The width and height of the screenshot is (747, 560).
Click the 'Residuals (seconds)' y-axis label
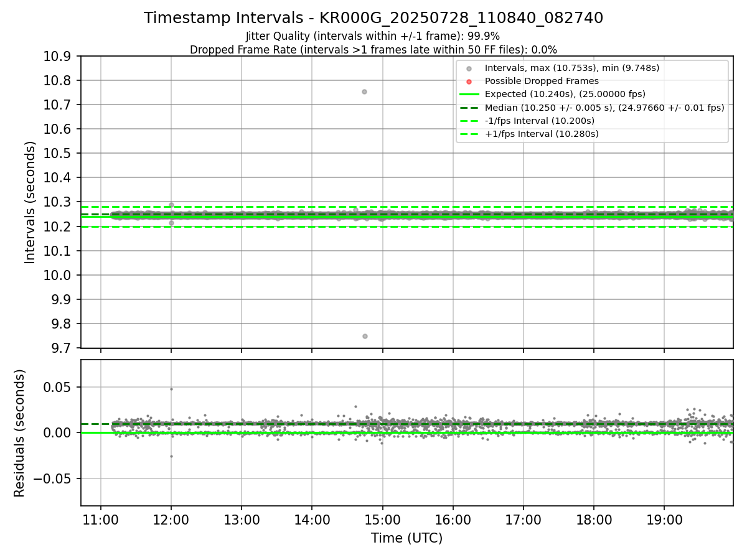[x=20, y=433]
